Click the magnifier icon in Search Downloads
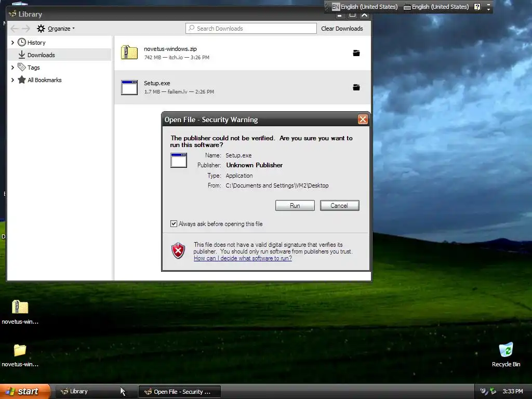 pyautogui.click(x=192, y=28)
